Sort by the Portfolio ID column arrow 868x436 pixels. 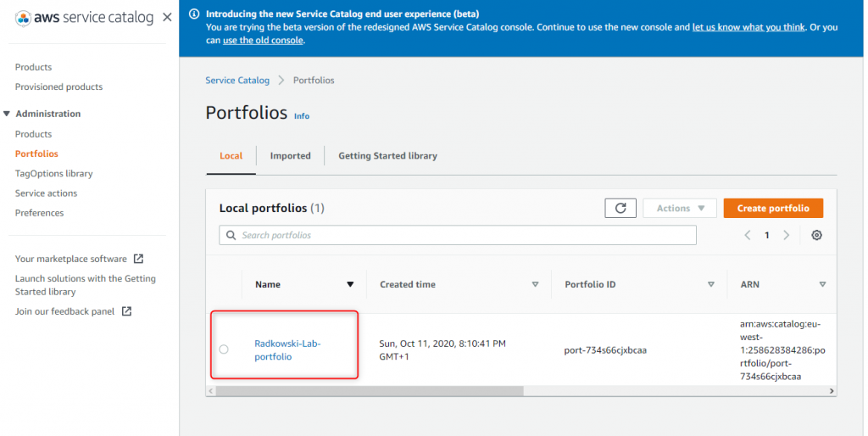click(x=711, y=284)
